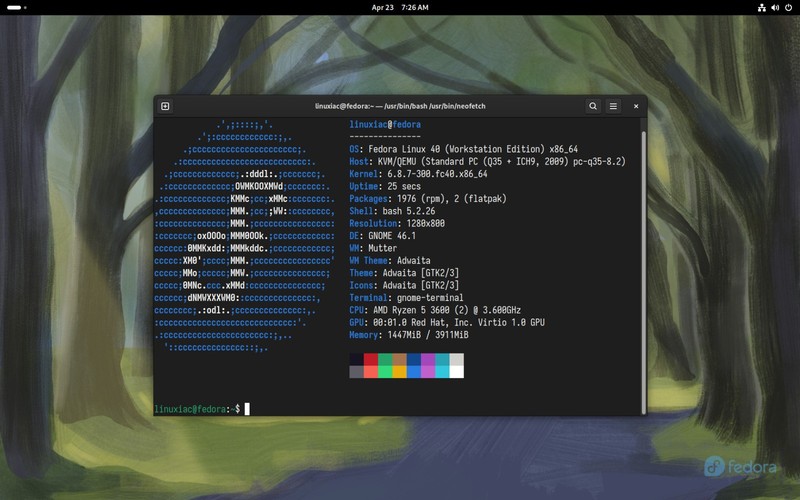800x500 pixels.
Task: Click the terminal window title text
Action: point(400,106)
